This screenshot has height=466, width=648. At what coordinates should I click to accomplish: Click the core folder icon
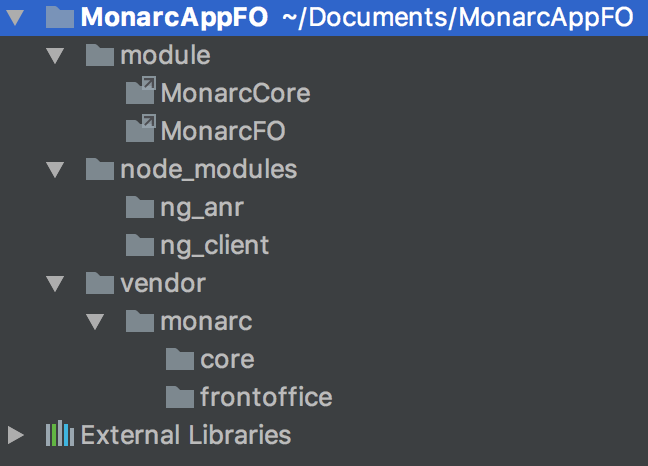point(180,359)
